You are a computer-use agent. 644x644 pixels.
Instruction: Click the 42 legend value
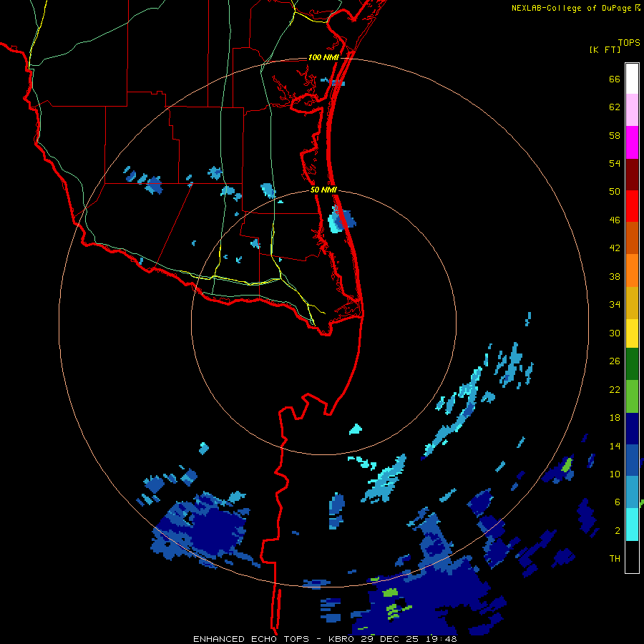coord(615,248)
